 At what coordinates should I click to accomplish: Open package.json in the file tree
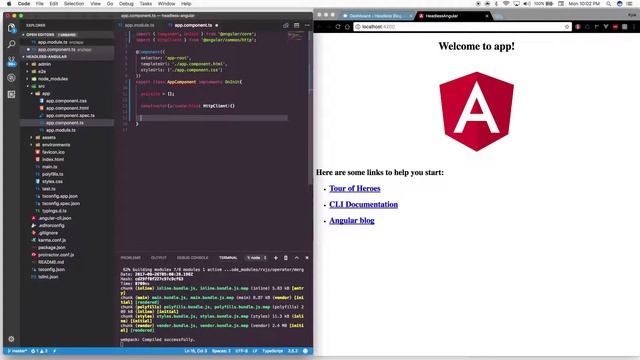click(x=51, y=248)
